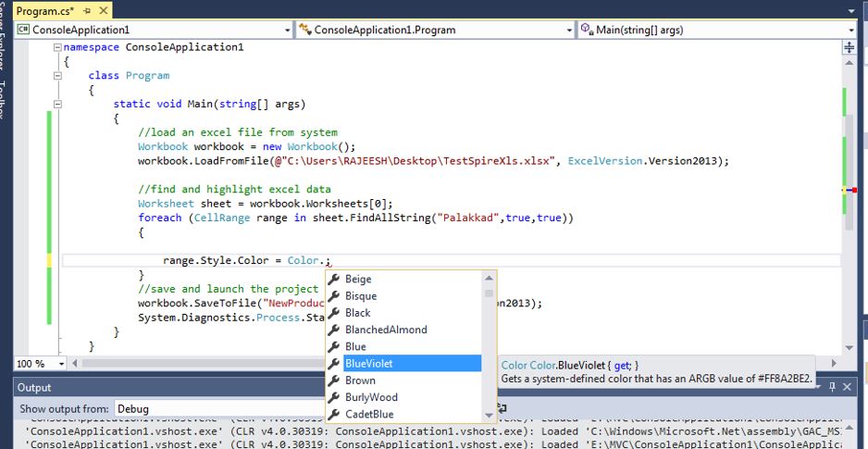Collapse the static void Main method
Image resolution: width=868 pixels, height=449 pixels.
click(x=58, y=105)
